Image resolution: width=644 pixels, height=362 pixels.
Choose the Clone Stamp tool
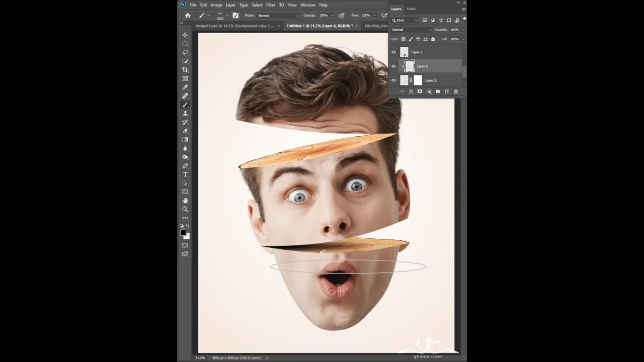click(x=185, y=114)
